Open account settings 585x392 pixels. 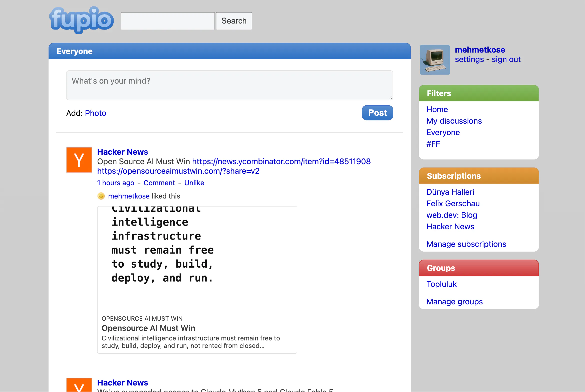coord(469,60)
